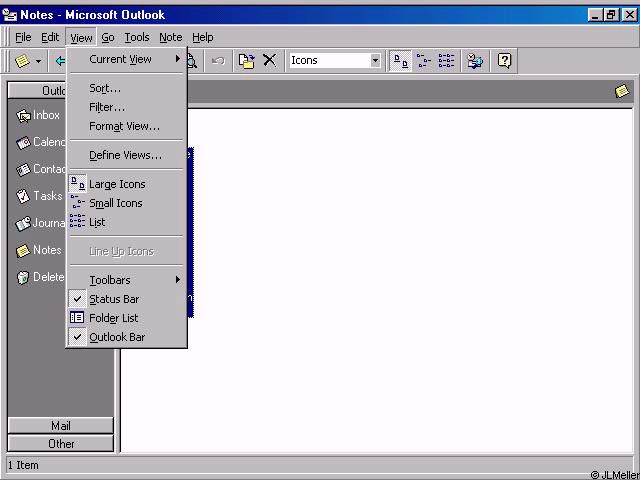640x480 pixels.
Task: Open the Tools menu
Action: (x=137, y=38)
